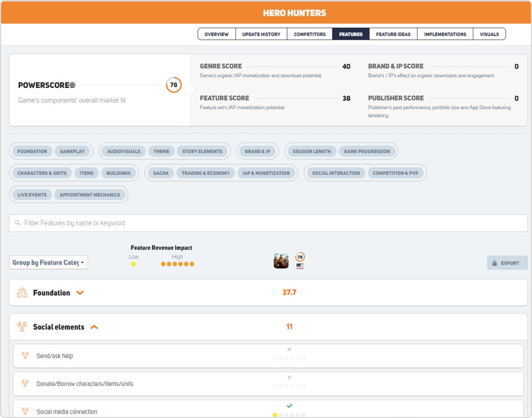Click the Social elements group icon
Screen dimensions: 532x418
coord(22,327)
